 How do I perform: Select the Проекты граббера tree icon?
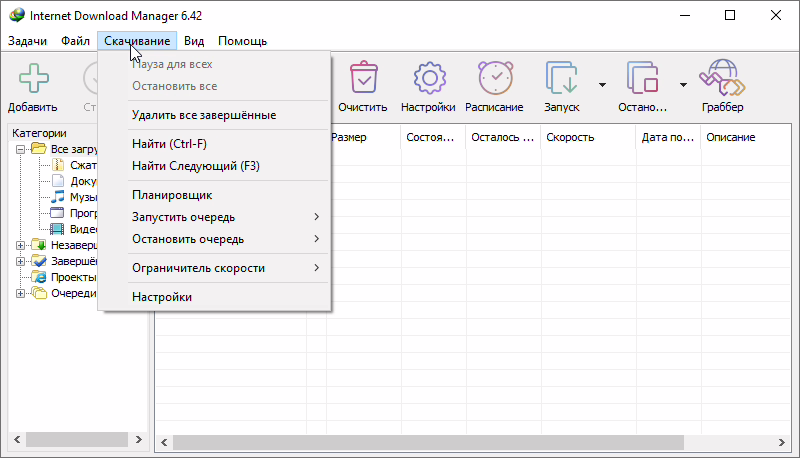[x=39, y=277]
